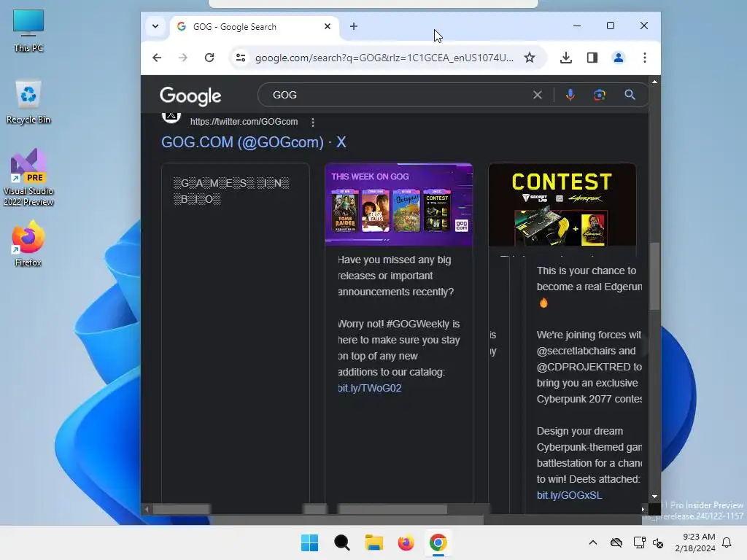This screenshot has width=747, height=560.
Task: Click the cloud sync tray icon
Action: pyautogui.click(x=616, y=542)
